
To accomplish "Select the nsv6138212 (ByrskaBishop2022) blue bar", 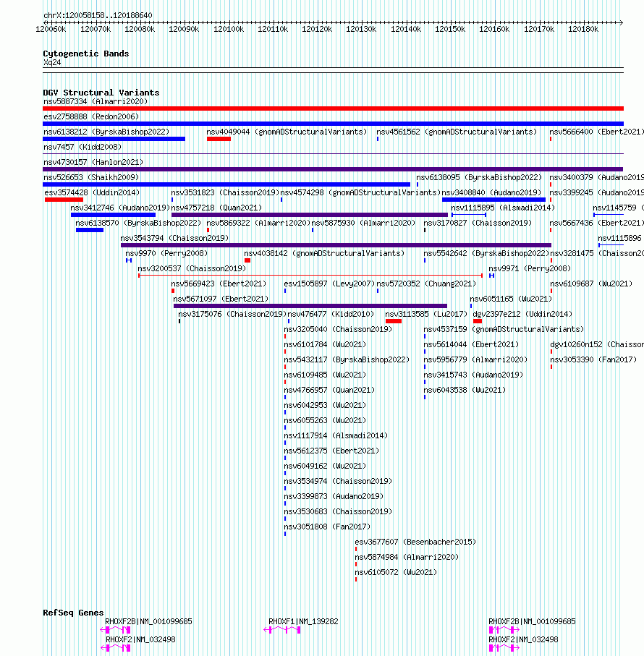I will tap(114, 139).
